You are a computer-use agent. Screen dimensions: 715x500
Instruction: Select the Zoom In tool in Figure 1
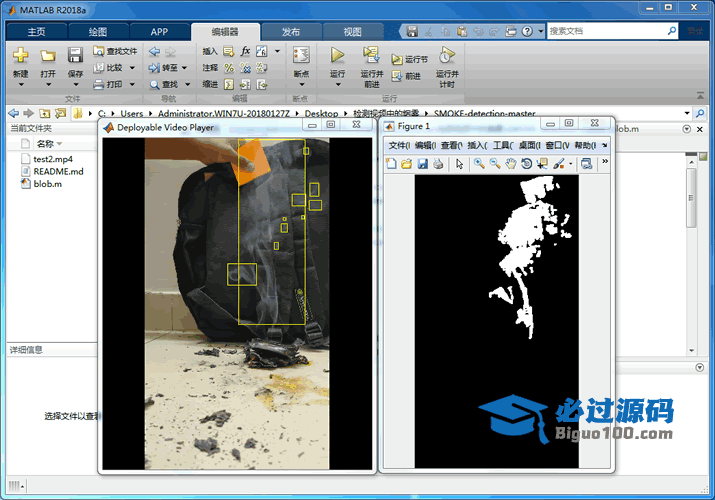479,164
